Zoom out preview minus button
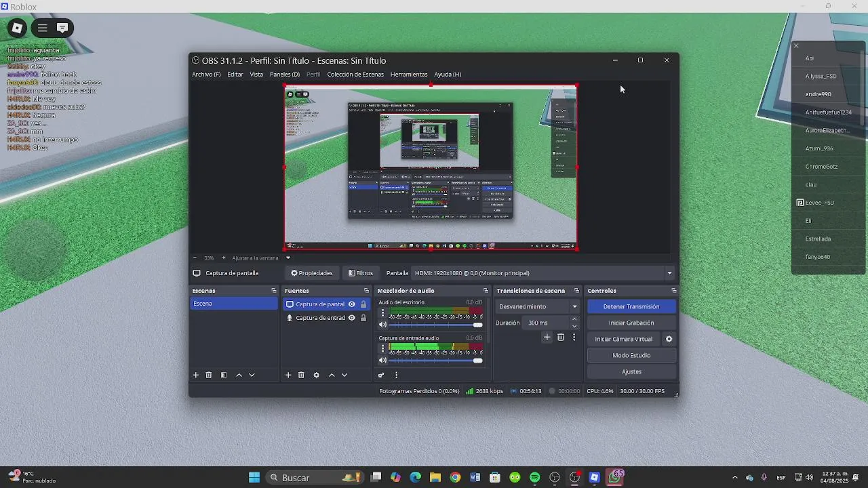This screenshot has height=488, width=868. coord(195,258)
